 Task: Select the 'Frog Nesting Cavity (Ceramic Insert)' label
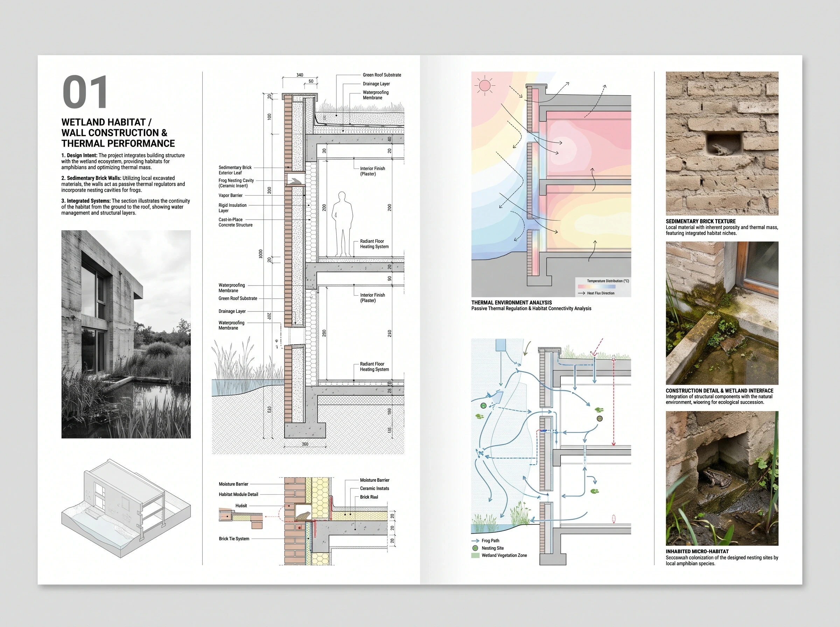pyautogui.click(x=236, y=183)
